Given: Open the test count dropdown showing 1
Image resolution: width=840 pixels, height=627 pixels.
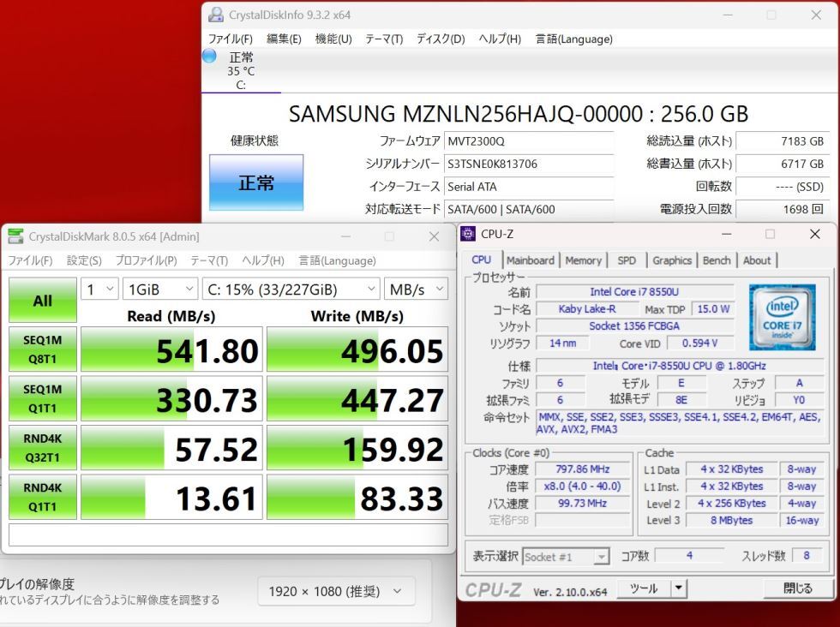Looking at the screenshot, I should tap(100, 290).
